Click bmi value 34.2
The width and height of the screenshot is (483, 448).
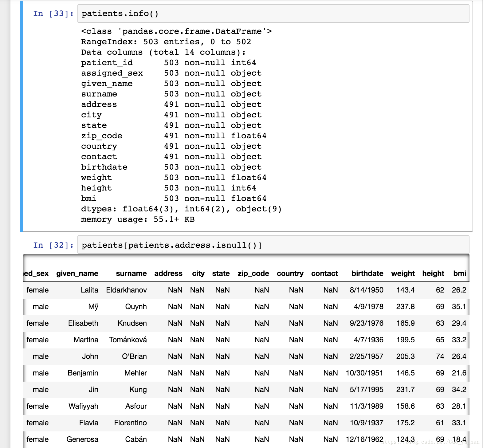459,390
